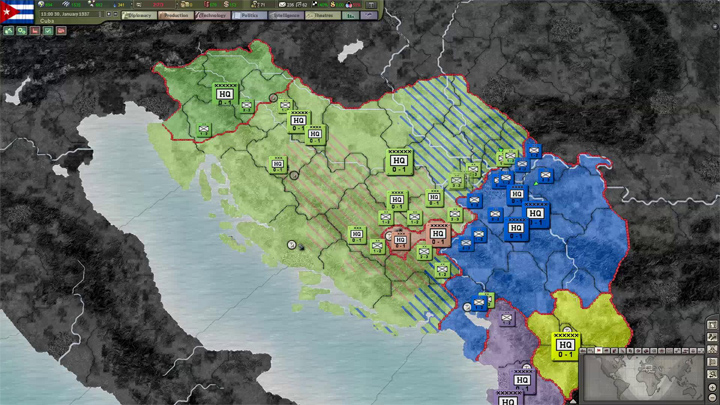Click the minimap world overview
Viewport: 720px width, 405px height.
643,377
